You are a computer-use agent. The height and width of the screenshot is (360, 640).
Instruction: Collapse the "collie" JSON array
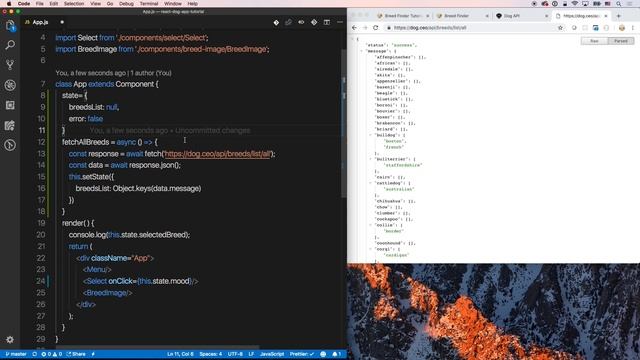(371, 225)
